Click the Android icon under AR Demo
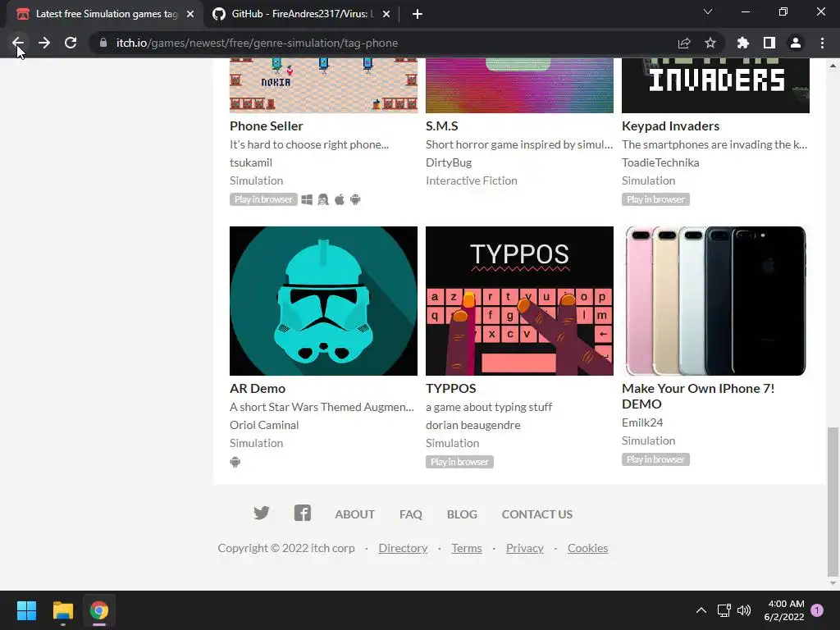The image size is (840, 630). tap(235, 462)
